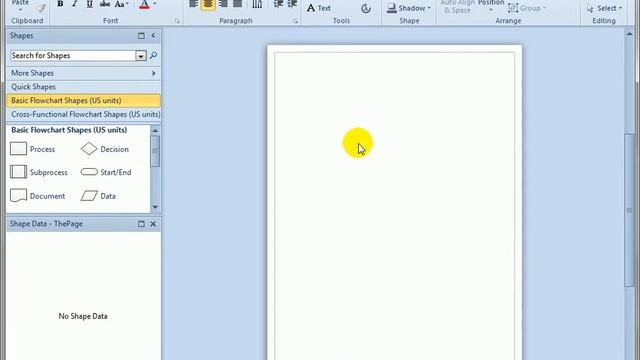
Task: Open the Position dropdown
Action: [491, 5]
